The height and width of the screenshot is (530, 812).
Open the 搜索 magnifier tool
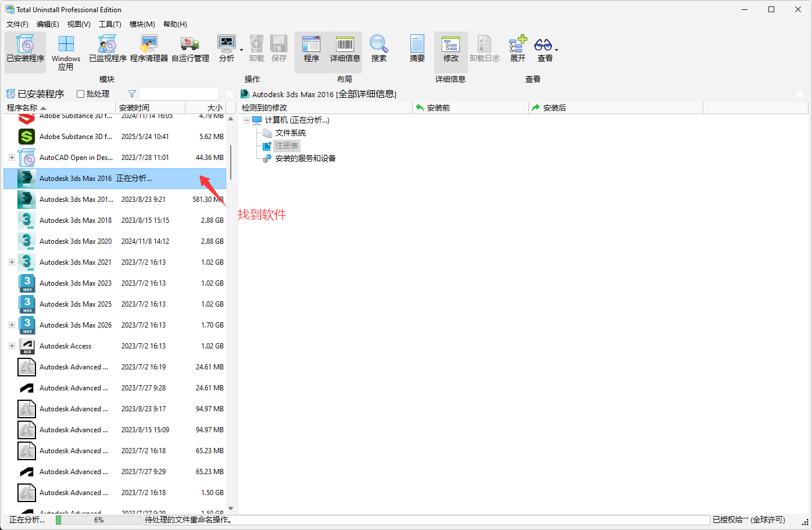point(379,49)
